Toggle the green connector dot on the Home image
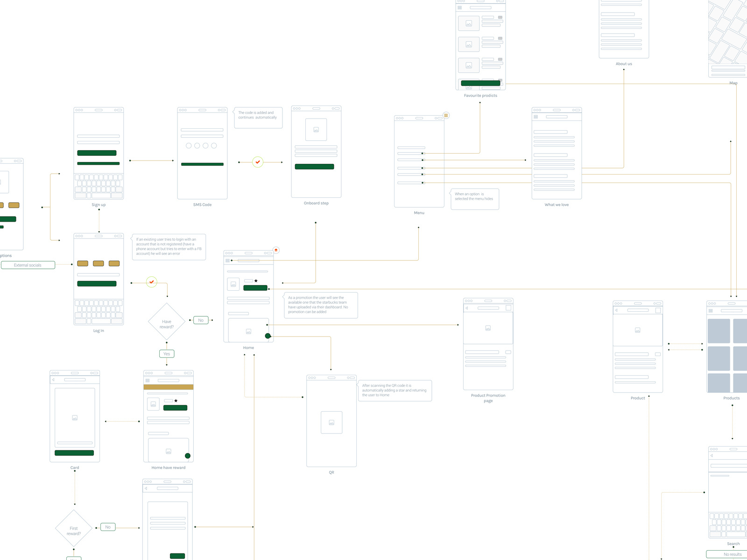Viewport: 747px width, 560px height. tap(268, 335)
